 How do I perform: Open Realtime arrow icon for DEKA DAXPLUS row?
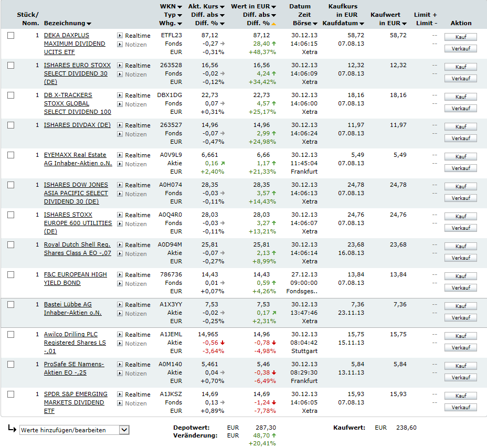click(x=120, y=35)
